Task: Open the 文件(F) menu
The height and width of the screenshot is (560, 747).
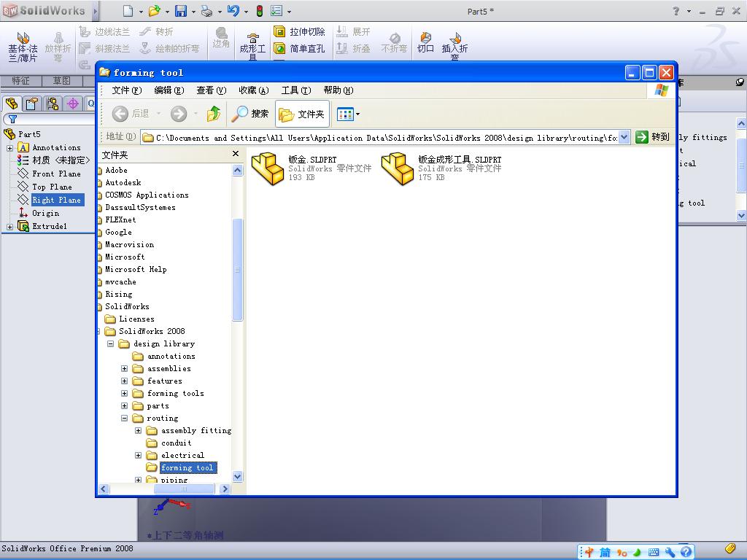Action: (127, 90)
